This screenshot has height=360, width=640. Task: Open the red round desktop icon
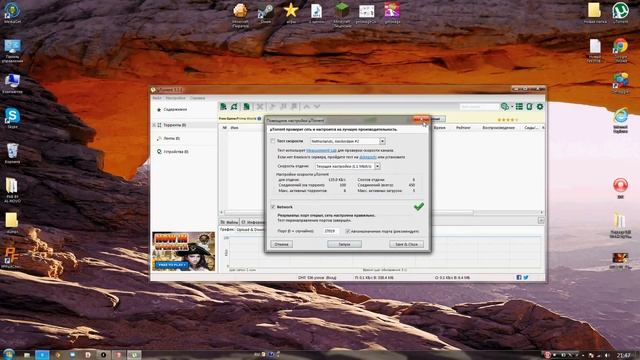[620, 188]
